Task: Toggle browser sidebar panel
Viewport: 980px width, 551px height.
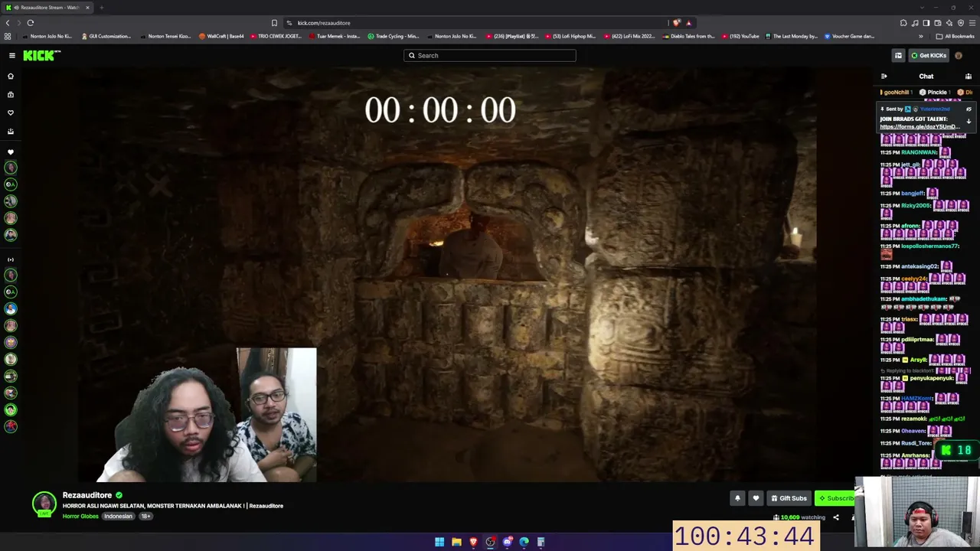Action: pyautogui.click(x=926, y=23)
